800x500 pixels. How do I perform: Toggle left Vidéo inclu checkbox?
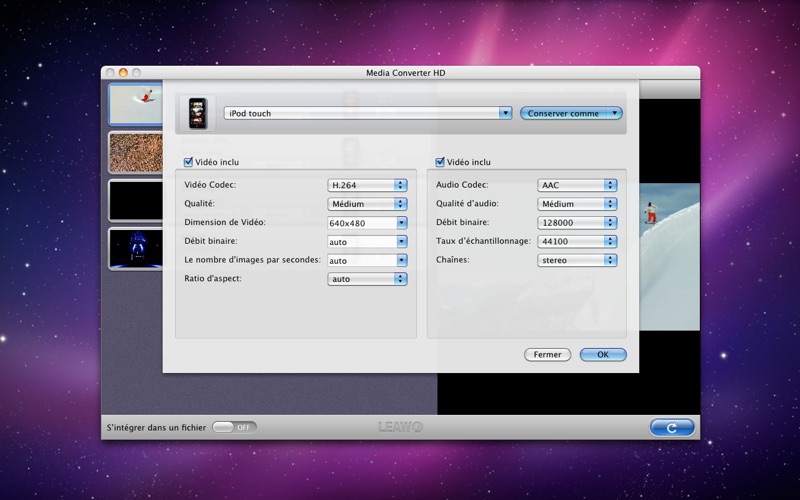coord(188,162)
